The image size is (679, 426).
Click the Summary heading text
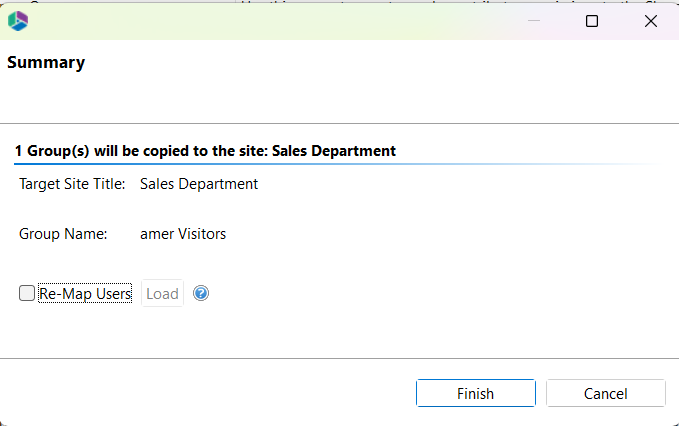[x=46, y=63]
